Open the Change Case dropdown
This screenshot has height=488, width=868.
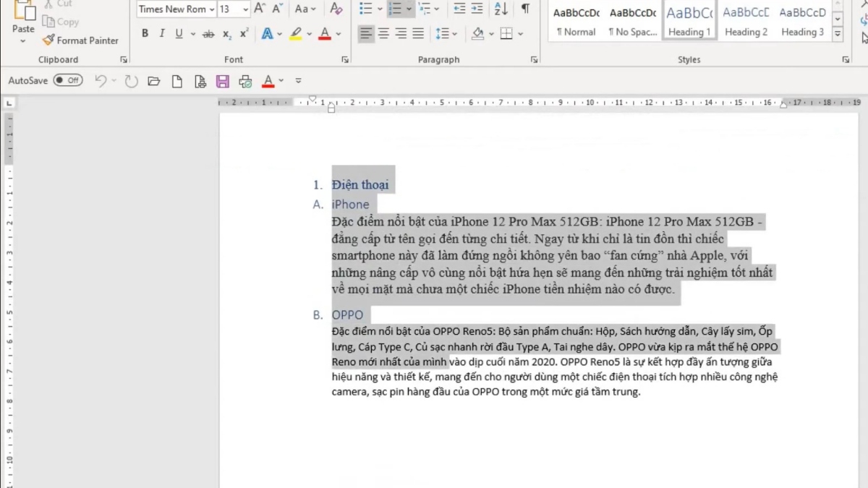tap(306, 9)
